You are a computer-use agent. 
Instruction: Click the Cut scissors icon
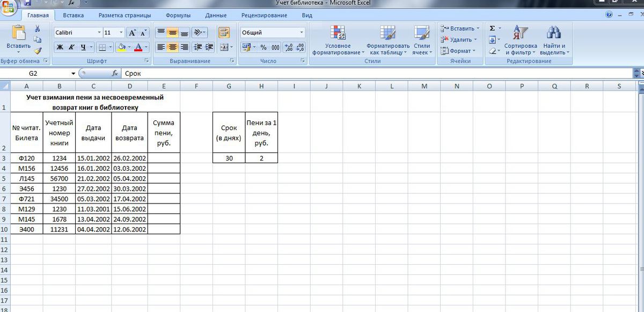click(38, 29)
